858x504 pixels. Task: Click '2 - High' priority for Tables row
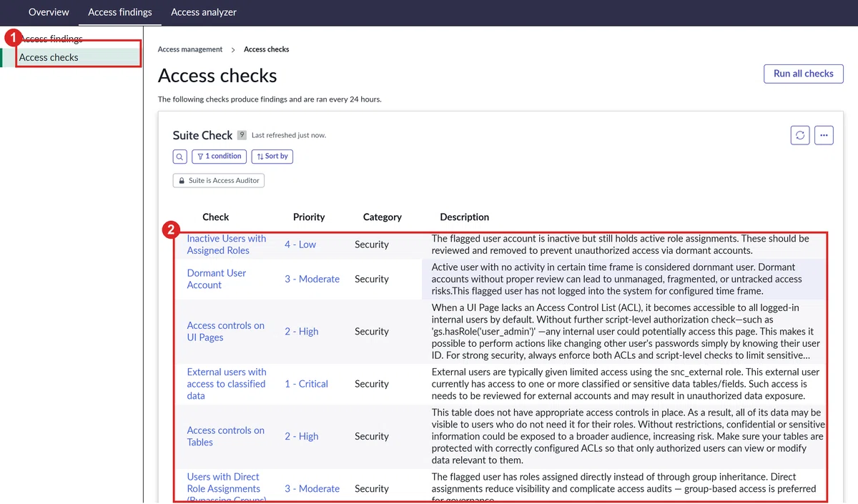tap(302, 436)
